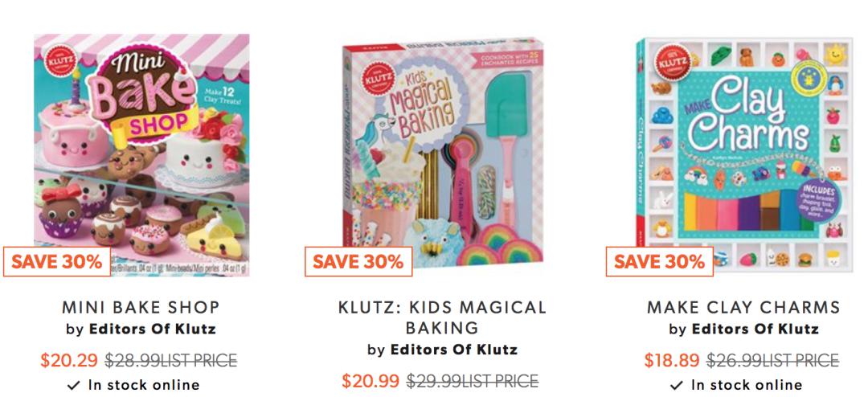This screenshot has width=868, height=397.
Task: Open the MAKE CLAY CHARMS title link
Action: coord(743,307)
